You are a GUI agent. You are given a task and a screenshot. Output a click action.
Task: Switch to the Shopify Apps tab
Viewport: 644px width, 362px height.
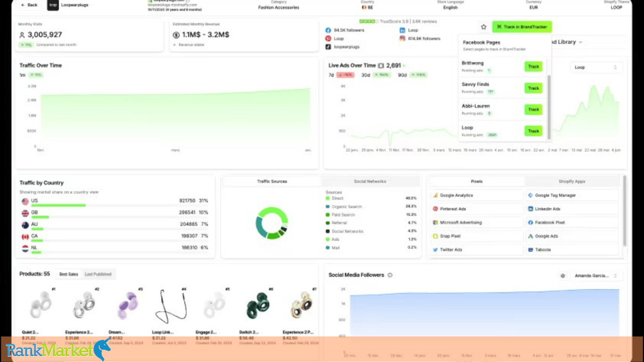tap(572, 181)
